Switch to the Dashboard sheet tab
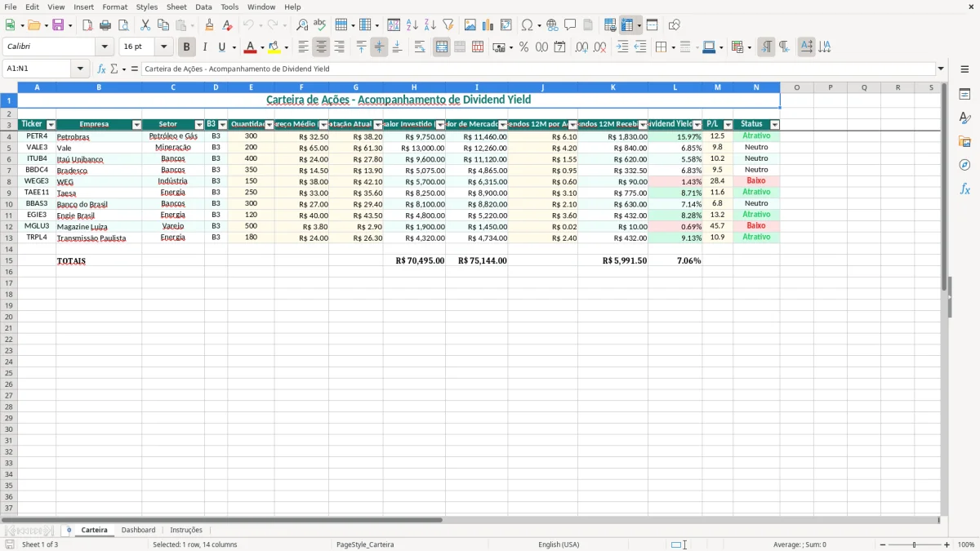980x551 pixels. click(x=138, y=530)
